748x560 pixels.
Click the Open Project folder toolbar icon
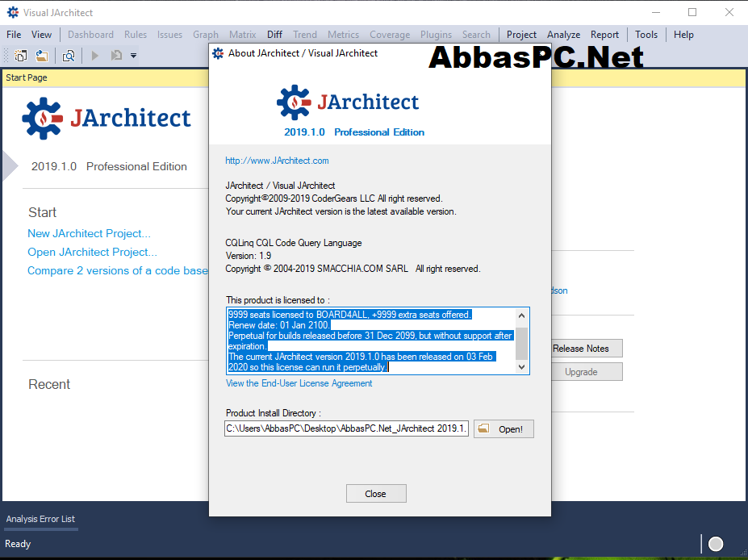[42, 56]
